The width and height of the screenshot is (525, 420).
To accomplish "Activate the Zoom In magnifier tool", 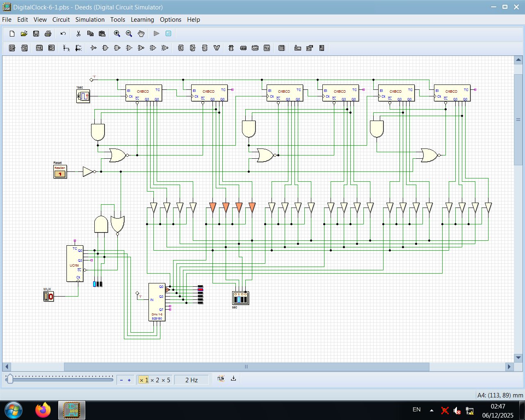I will tap(117, 34).
